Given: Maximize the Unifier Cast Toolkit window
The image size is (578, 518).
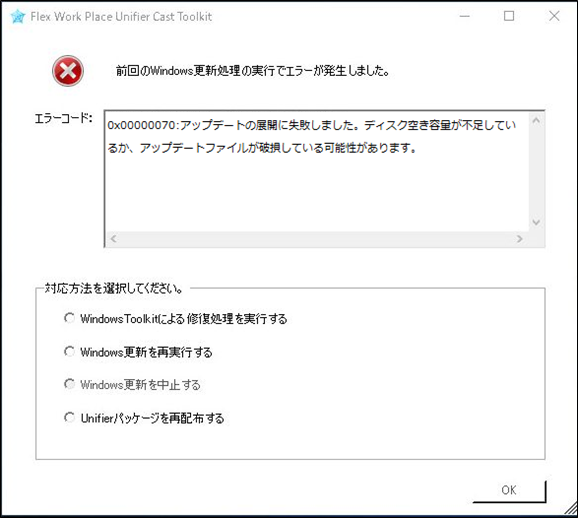Looking at the screenshot, I should (509, 16).
